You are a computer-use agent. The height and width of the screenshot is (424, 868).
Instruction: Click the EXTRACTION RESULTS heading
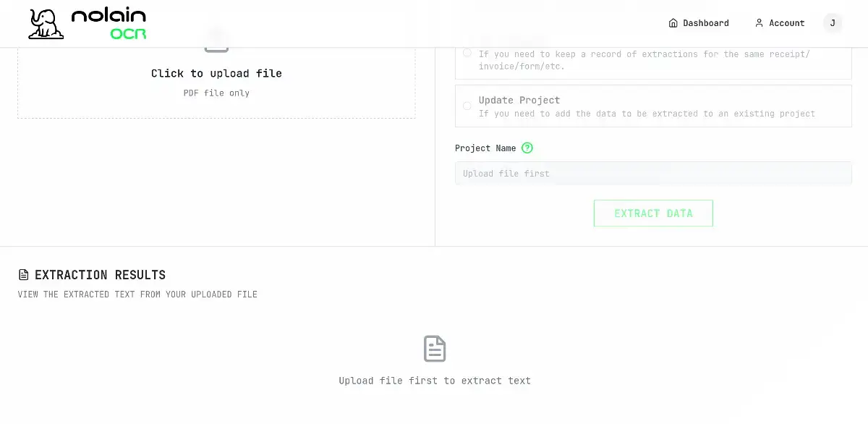point(100,275)
